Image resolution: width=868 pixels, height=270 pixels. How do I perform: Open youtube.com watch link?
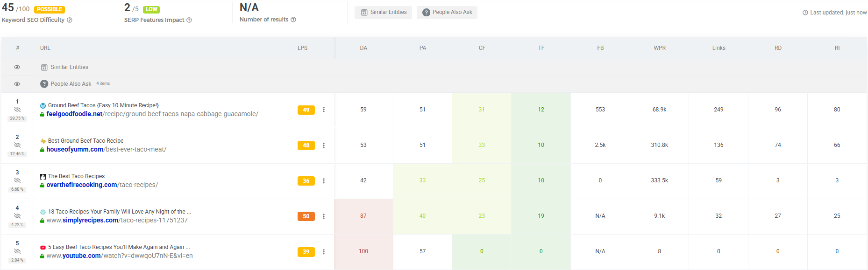click(120, 256)
